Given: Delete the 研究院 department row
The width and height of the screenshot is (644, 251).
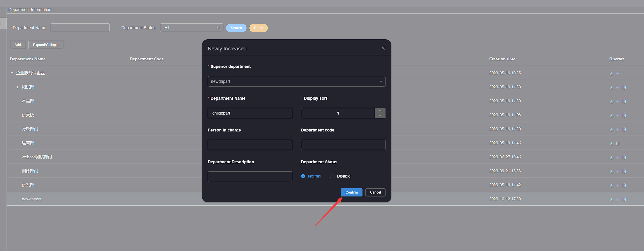Looking at the screenshot, I should click(x=624, y=115).
